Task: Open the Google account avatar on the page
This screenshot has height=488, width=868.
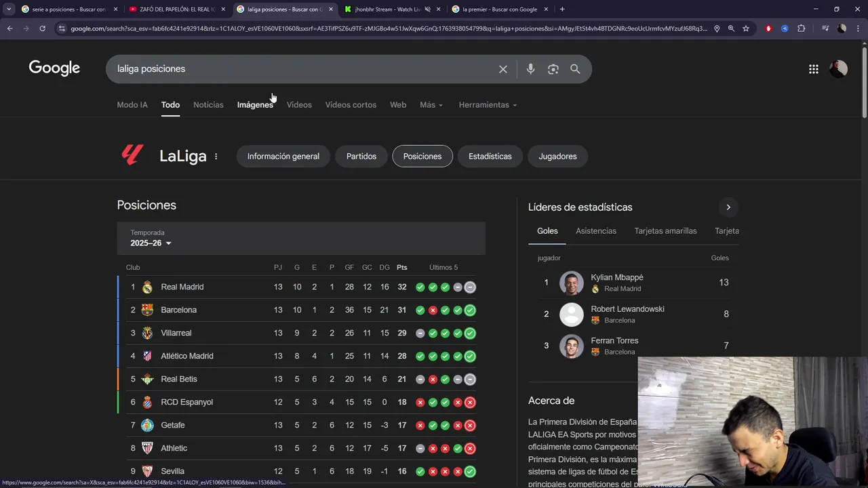Action: (839, 68)
